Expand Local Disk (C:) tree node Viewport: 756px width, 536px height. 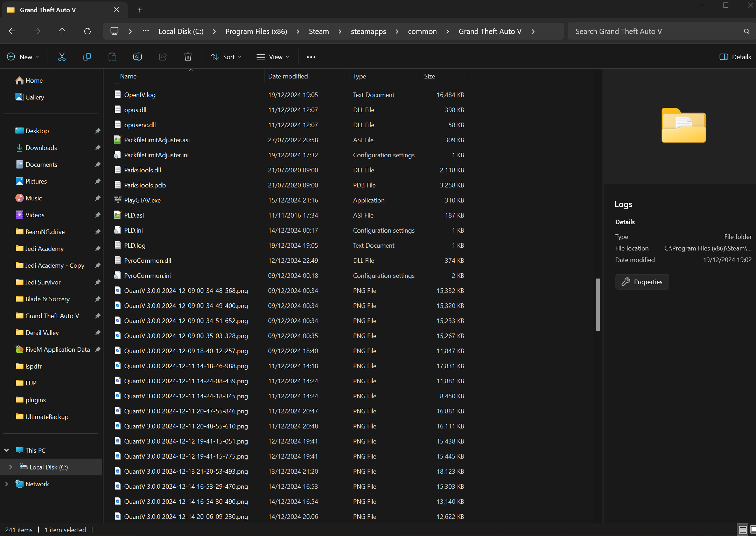(x=10, y=467)
